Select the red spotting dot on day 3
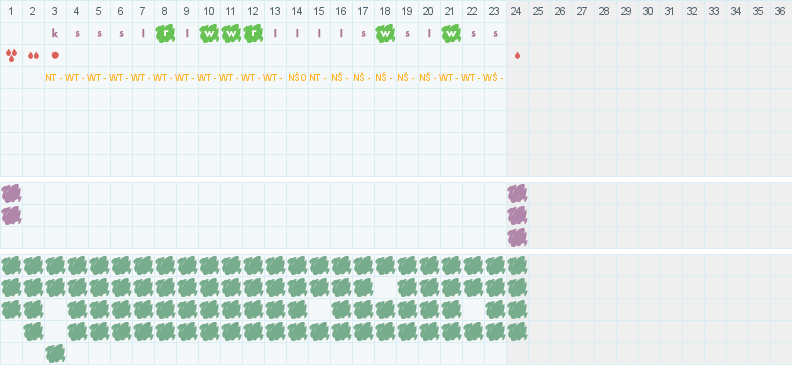This screenshot has width=792, height=365. (x=55, y=55)
